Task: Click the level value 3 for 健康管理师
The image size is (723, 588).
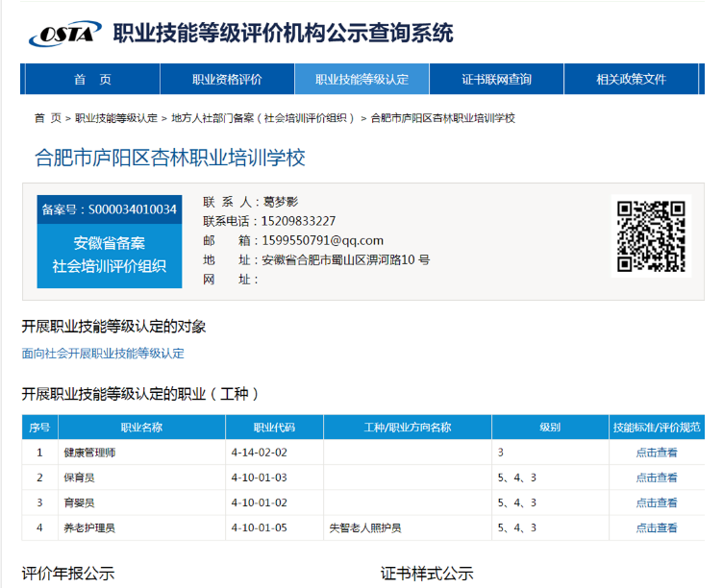Action: 501,453
